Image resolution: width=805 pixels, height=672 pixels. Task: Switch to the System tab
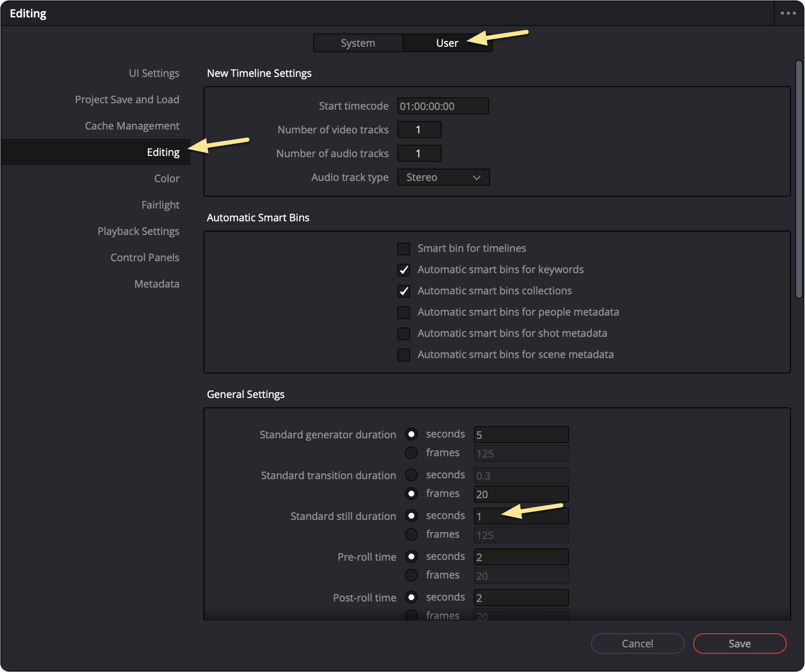357,43
